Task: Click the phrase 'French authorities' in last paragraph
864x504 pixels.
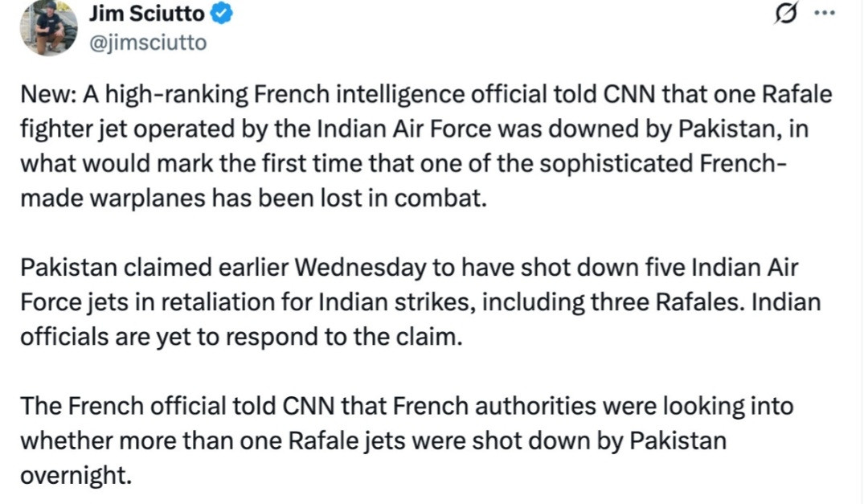Action: point(494,406)
